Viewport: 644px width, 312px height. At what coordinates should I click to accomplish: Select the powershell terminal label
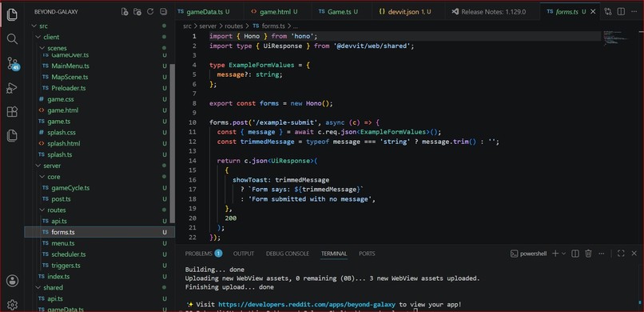point(529,254)
